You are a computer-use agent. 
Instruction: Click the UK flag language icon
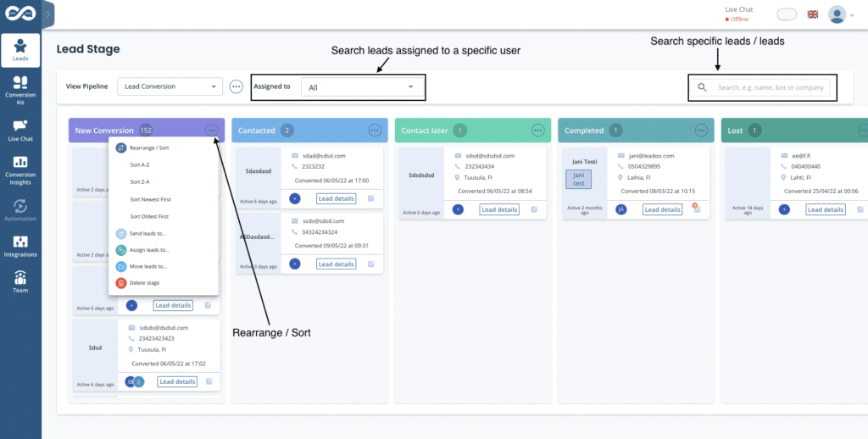(x=813, y=14)
